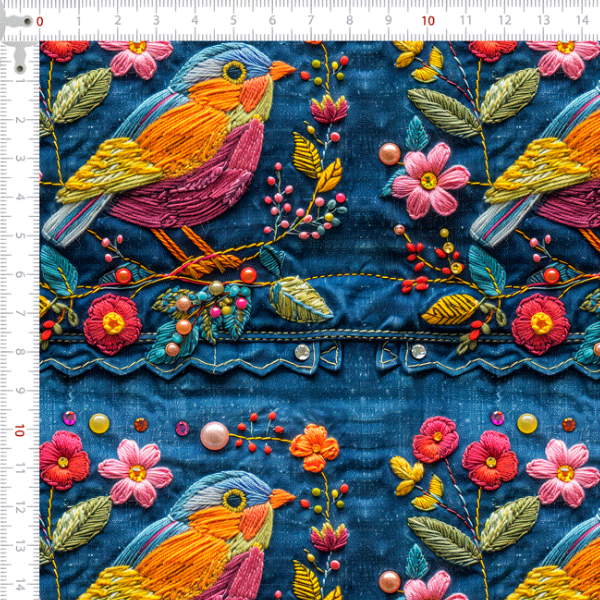Click the pearl bead beside the upper-right pink flower
This screenshot has width=600, height=600.
389,154
